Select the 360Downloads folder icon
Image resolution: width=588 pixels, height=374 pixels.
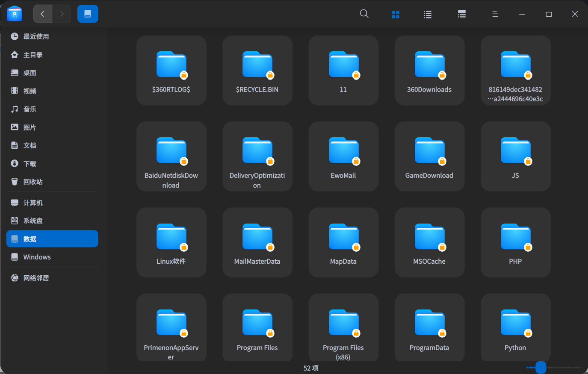pos(430,65)
